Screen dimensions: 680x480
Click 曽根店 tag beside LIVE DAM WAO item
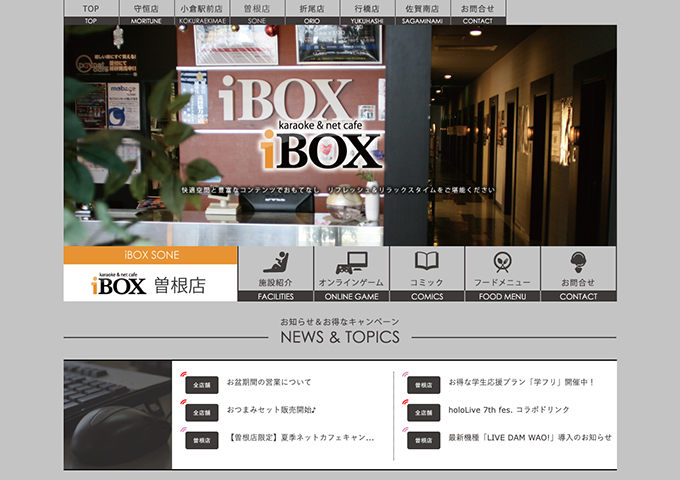click(x=424, y=441)
